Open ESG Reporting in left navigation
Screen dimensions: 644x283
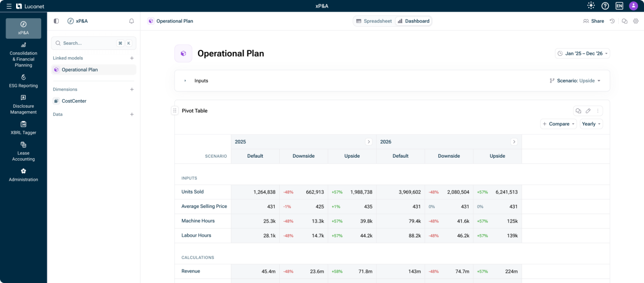23,81
